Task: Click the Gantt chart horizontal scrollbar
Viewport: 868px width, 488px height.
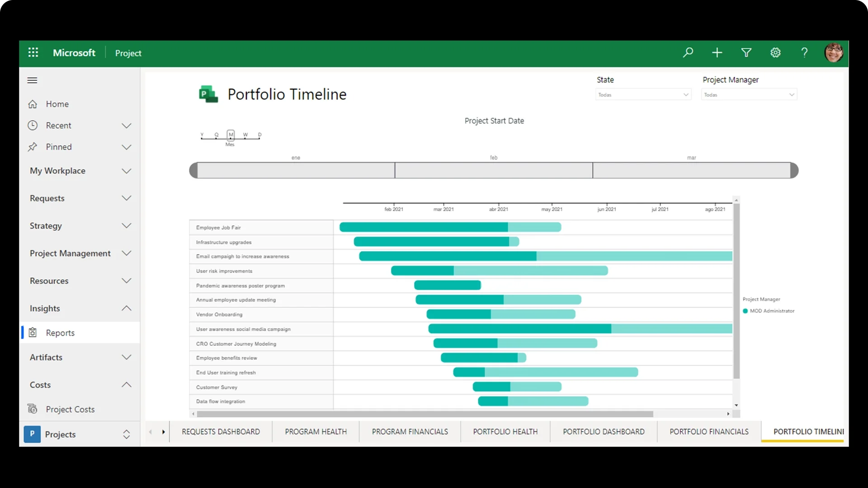Action: tap(425, 414)
